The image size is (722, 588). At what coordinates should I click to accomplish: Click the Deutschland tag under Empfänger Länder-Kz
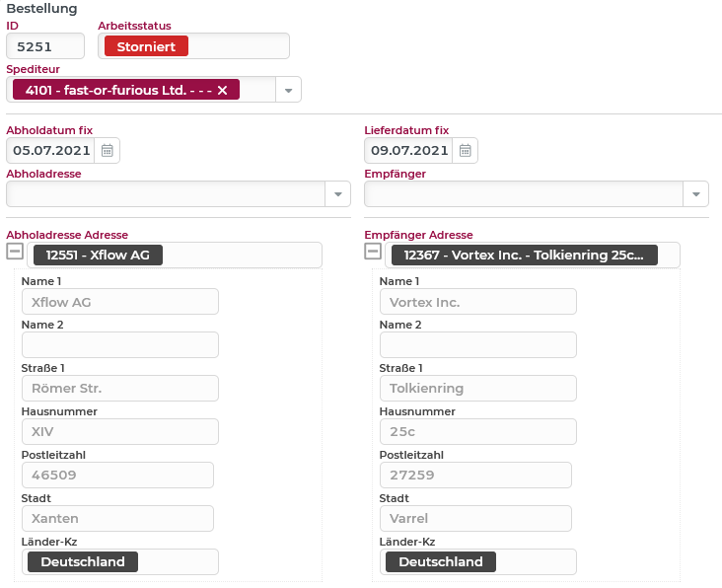point(440,562)
